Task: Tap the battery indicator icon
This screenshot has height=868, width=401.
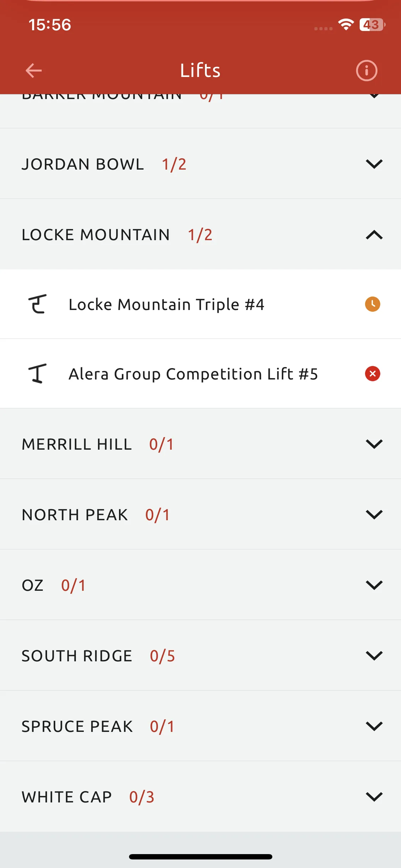Action: (372, 25)
